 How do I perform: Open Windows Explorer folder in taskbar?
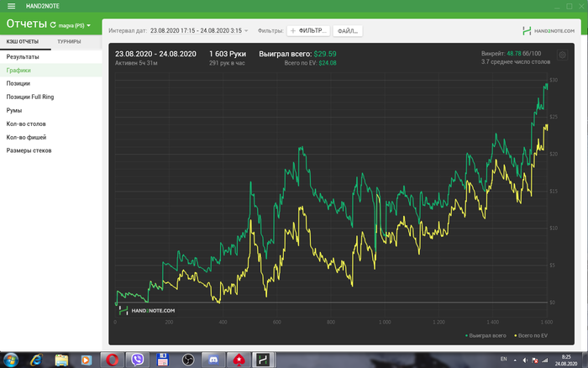(x=61, y=360)
